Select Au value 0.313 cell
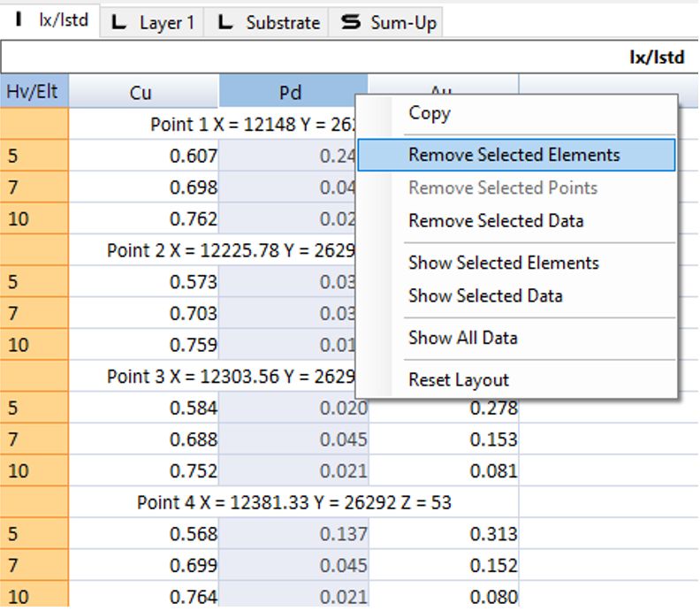 point(493,534)
